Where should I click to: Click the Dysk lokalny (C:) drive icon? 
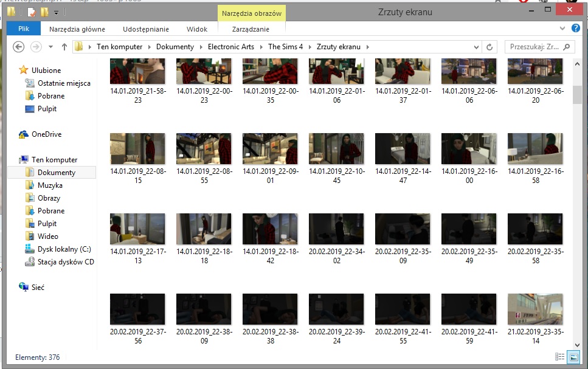30,249
